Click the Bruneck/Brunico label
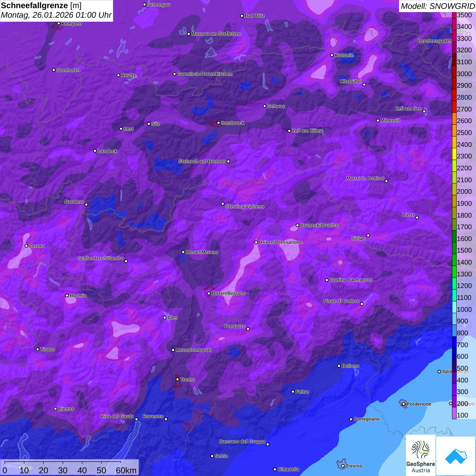 [x=319, y=225]
